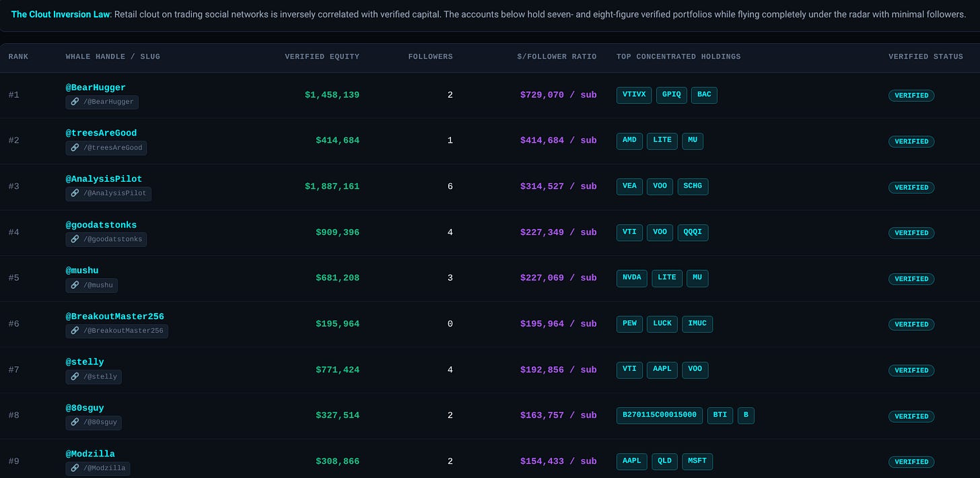The height and width of the screenshot is (478, 980).
Task: Select the NVDA holding tag
Action: tap(632, 278)
